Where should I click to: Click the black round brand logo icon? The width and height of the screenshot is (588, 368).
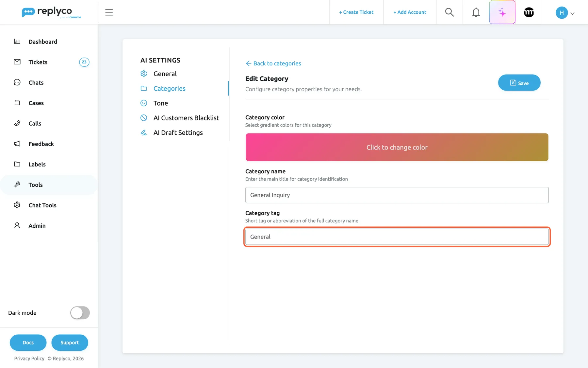coord(529,12)
